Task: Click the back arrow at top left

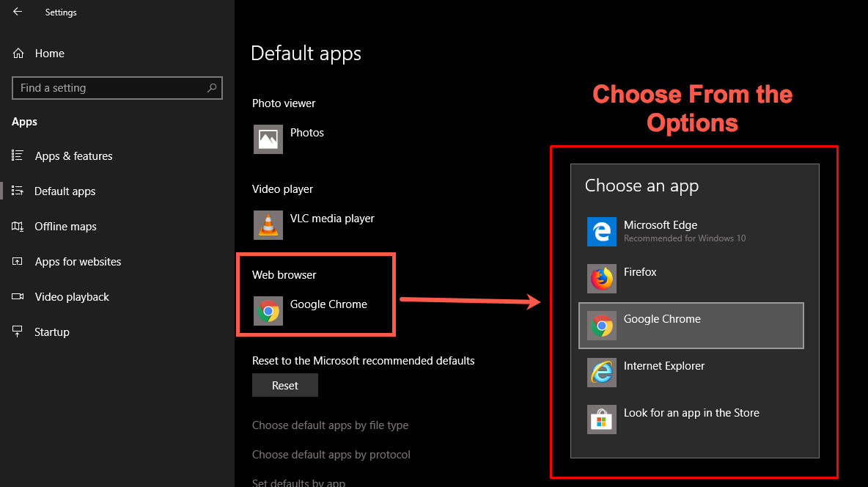Action: tap(17, 12)
